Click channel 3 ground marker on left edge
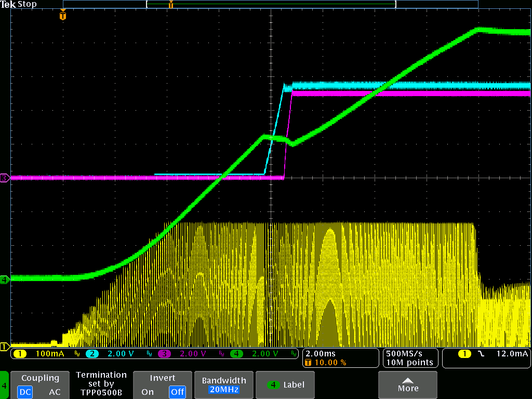 click(5, 178)
